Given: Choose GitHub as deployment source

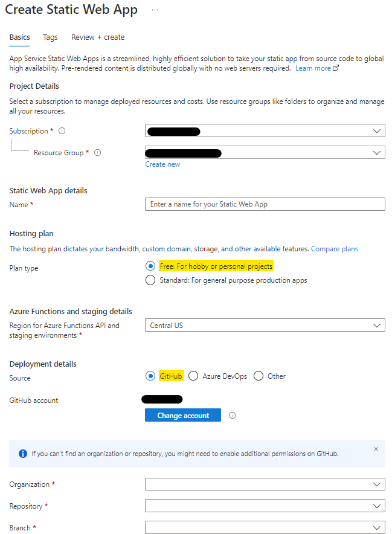Looking at the screenshot, I should coord(150,376).
